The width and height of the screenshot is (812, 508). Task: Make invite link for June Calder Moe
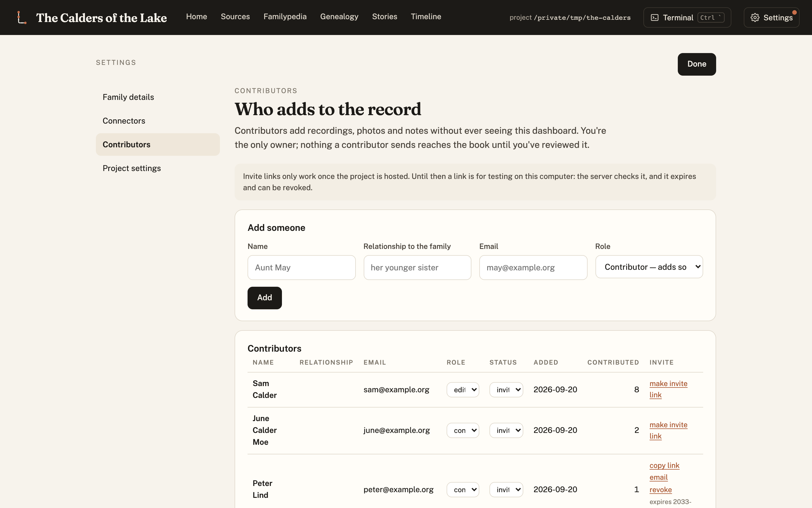coord(668,430)
